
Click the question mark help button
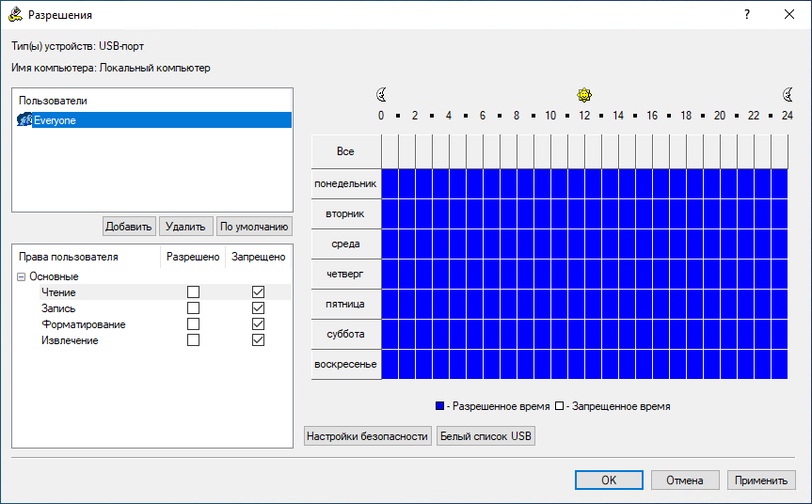coord(747,14)
